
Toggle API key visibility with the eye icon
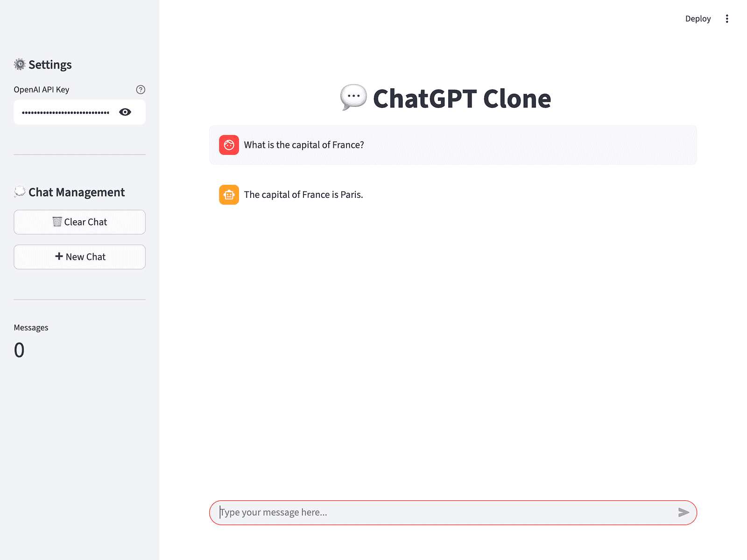125,112
